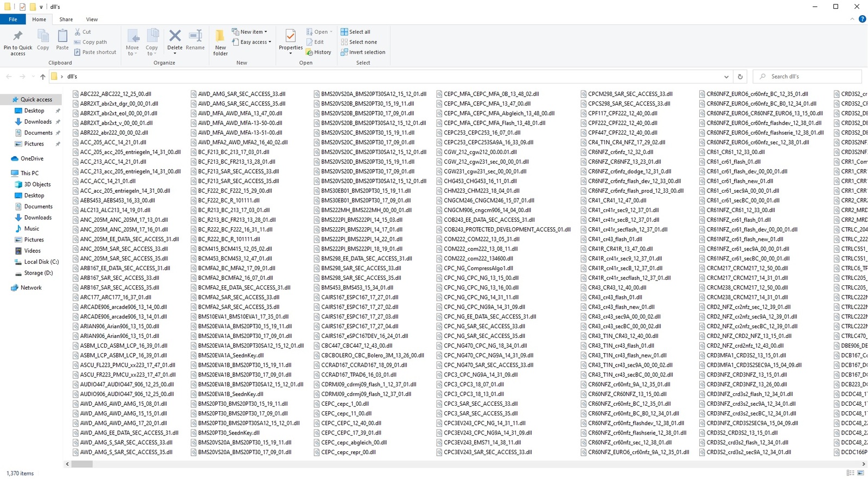Switch to the Large icons view icon
Viewport: 868px width, 479px height.
pyautogui.click(x=860, y=473)
